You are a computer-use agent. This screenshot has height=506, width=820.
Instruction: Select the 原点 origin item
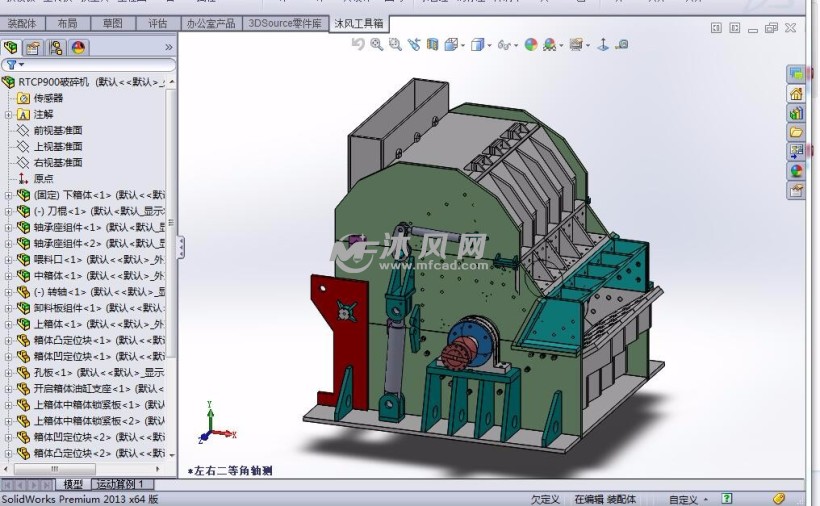(43, 178)
